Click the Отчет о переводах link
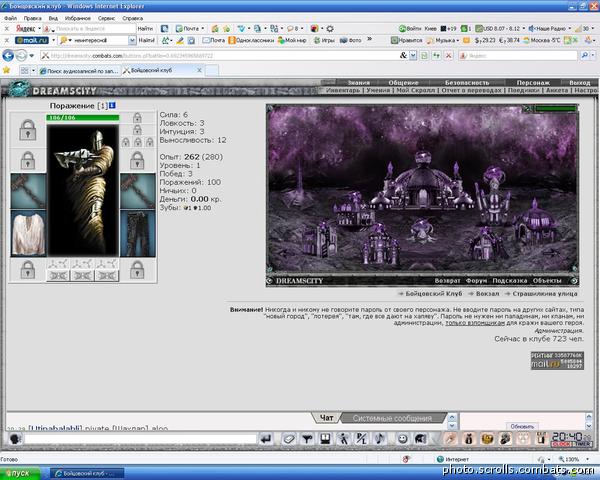Viewport: 600px width, 480px height. 471,90
